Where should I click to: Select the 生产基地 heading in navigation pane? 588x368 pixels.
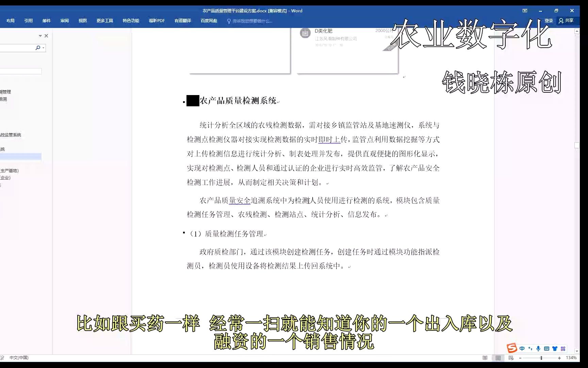9,171
